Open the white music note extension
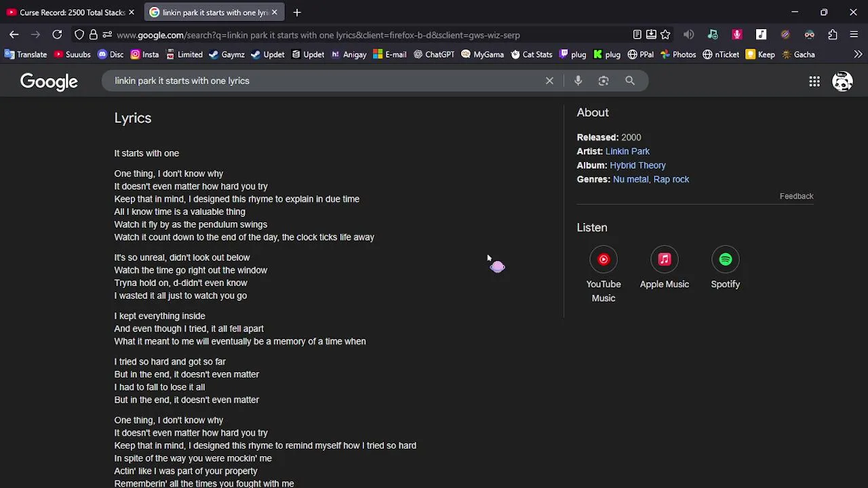868x488 pixels. (761, 35)
